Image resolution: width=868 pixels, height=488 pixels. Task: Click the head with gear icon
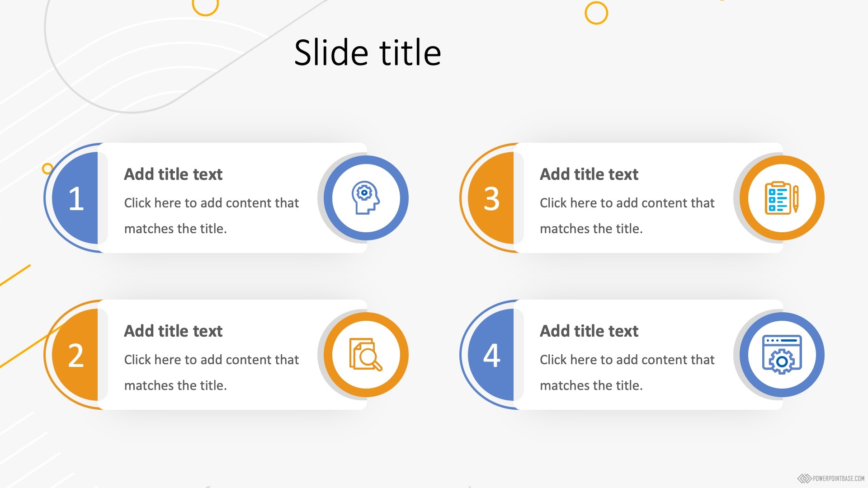tap(365, 198)
